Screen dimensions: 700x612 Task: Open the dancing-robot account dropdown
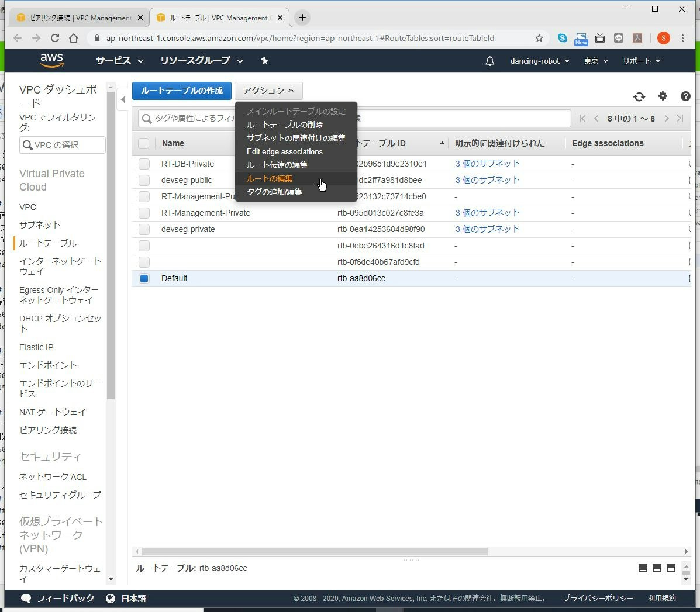tap(539, 61)
